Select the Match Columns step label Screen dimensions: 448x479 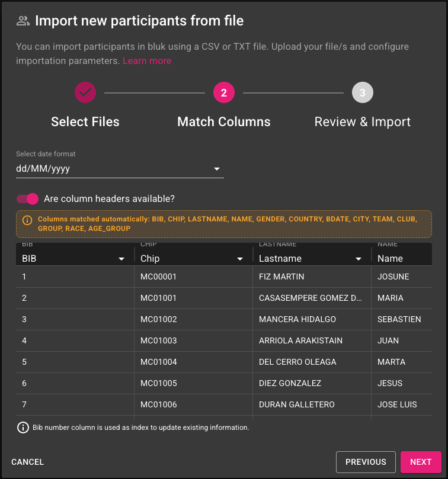point(224,122)
